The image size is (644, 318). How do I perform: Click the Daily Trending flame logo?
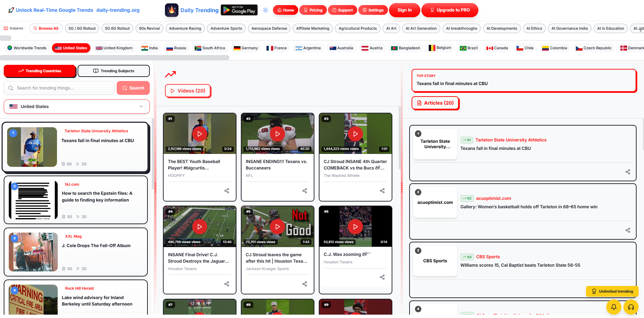click(172, 10)
